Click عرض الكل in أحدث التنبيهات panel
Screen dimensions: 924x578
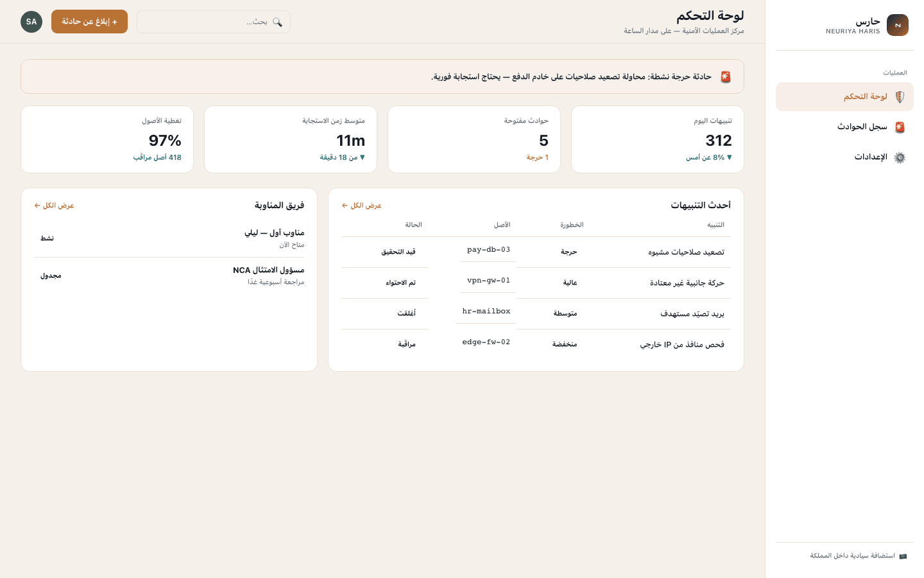[x=362, y=206]
